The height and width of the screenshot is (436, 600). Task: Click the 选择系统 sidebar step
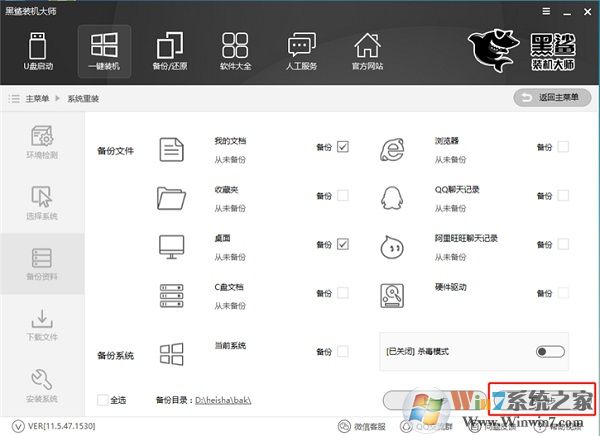pyautogui.click(x=42, y=203)
